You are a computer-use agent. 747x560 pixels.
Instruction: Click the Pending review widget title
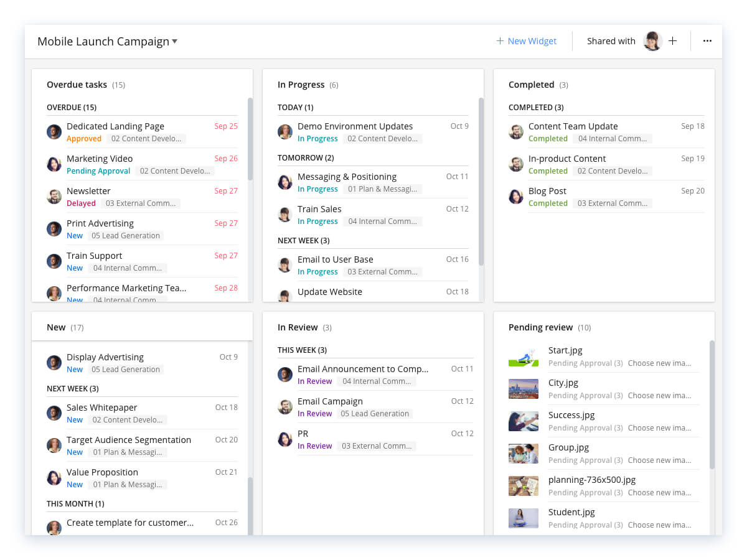[x=540, y=327]
